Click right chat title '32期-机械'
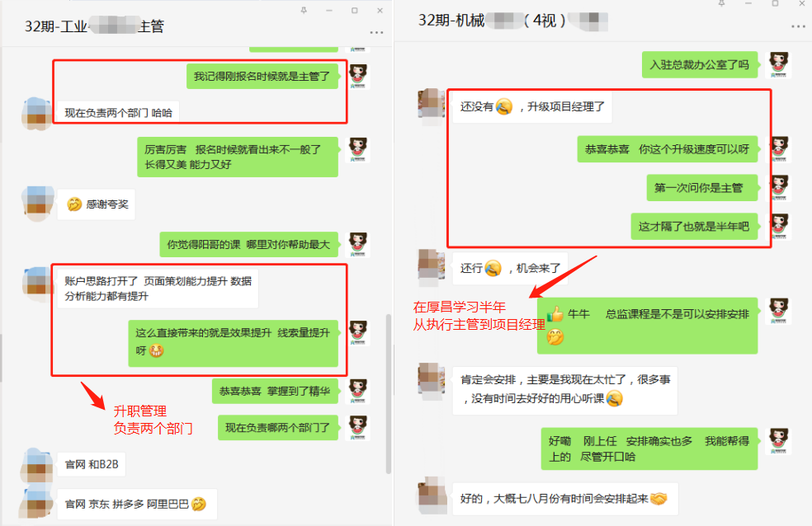 coord(451,20)
